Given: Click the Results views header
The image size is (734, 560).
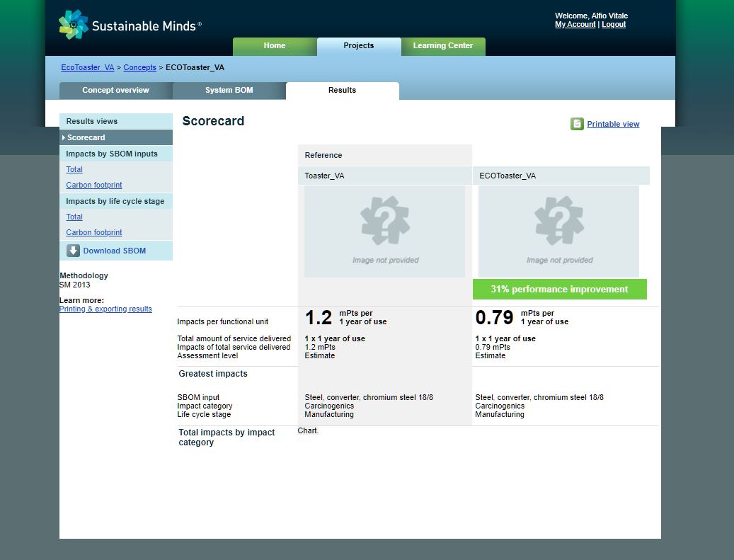Looking at the screenshot, I should (x=116, y=121).
